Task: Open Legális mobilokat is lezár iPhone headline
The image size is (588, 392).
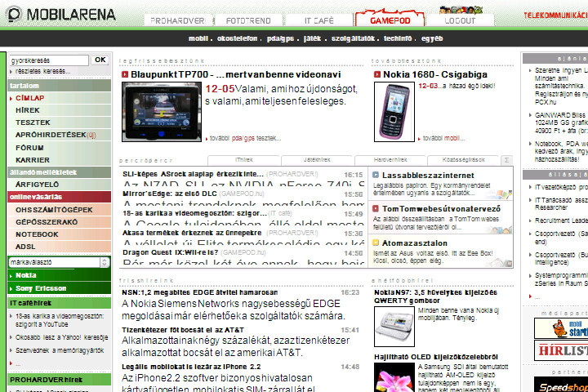Action: point(191,367)
